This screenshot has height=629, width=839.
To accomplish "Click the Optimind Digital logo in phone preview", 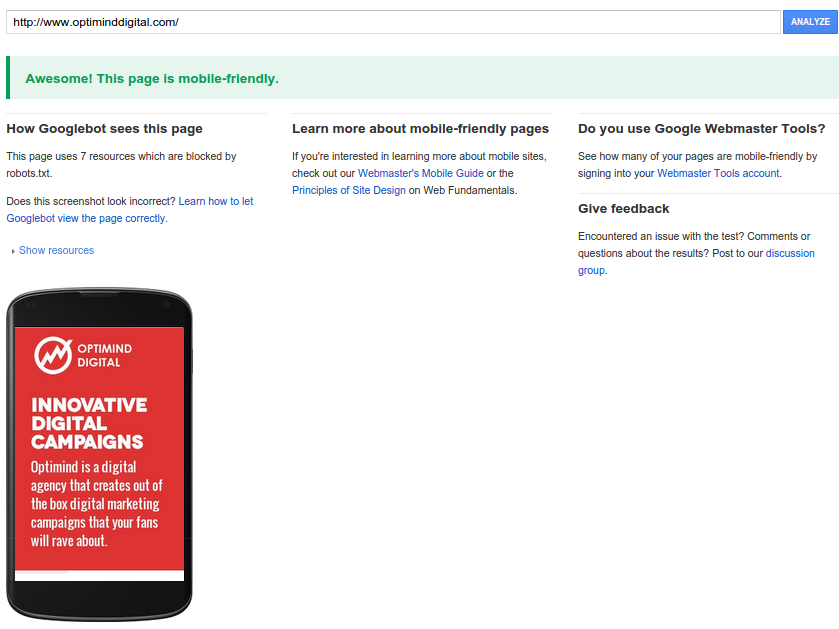I will click(x=83, y=355).
